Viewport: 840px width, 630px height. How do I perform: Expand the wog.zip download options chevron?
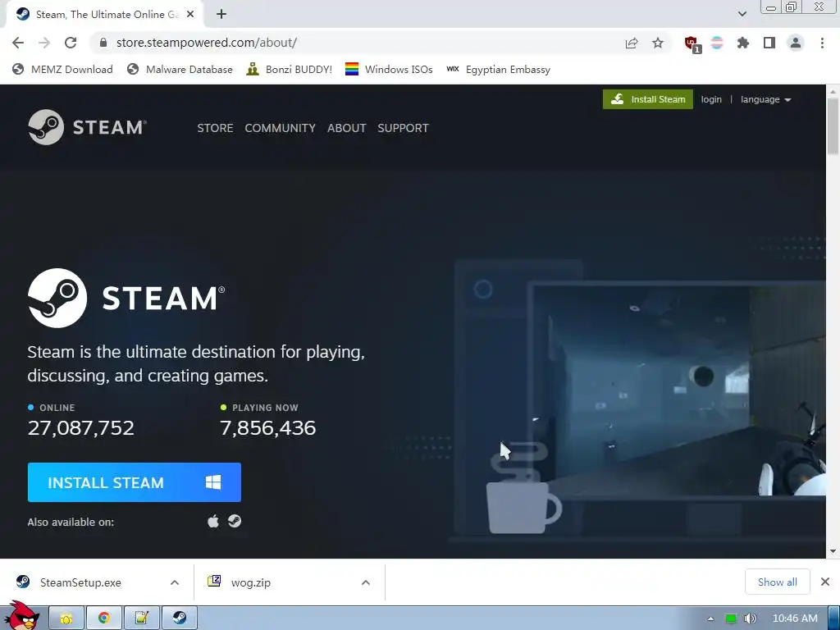[366, 582]
